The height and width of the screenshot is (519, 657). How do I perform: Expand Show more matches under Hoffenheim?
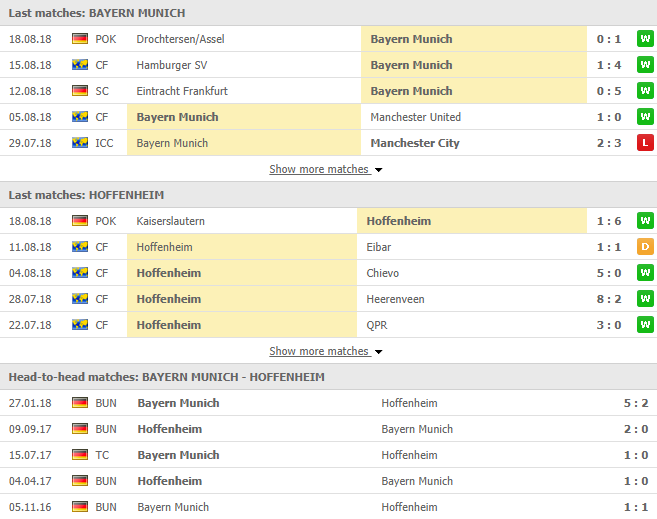(319, 351)
